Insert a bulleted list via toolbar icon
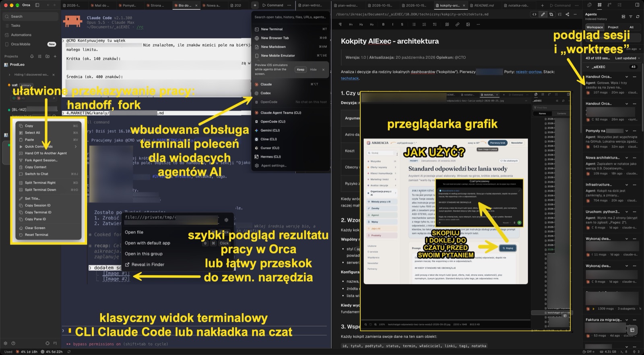Viewport: 644px width, 355px height. pyautogui.click(x=414, y=25)
